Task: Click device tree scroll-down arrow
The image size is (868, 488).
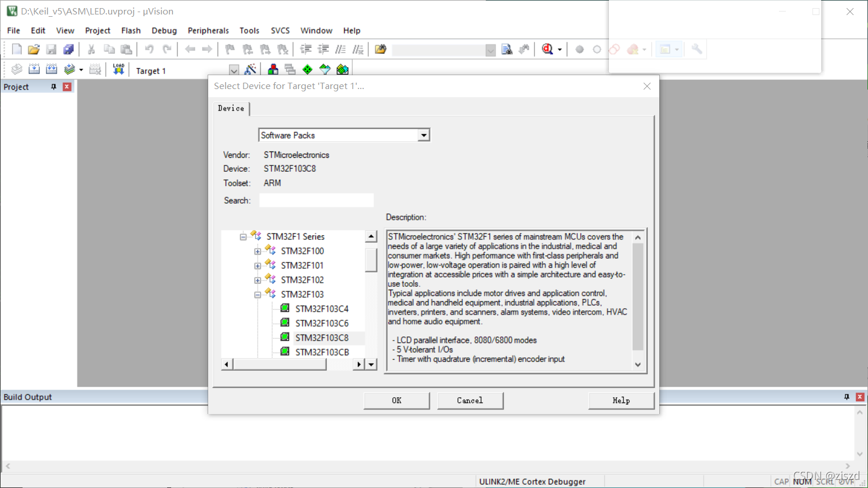Action: coord(371,364)
